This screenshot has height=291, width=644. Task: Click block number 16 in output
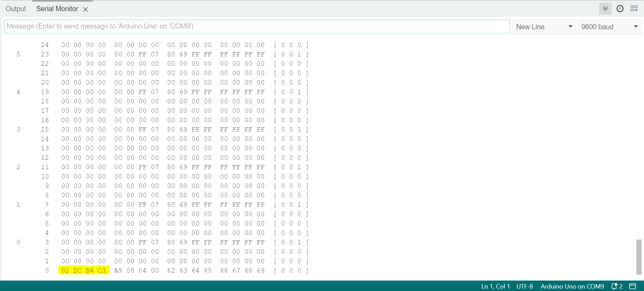pos(45,120)
